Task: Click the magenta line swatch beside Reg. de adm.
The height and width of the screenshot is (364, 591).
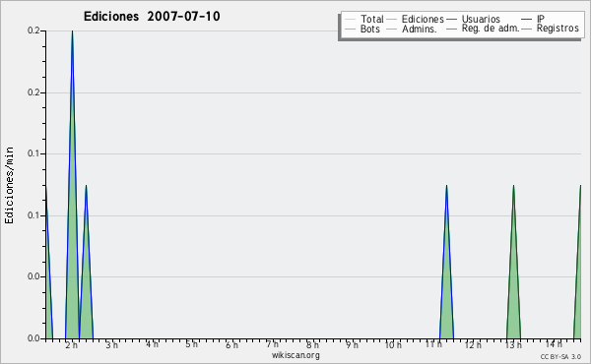Action: tap(451, 29)
